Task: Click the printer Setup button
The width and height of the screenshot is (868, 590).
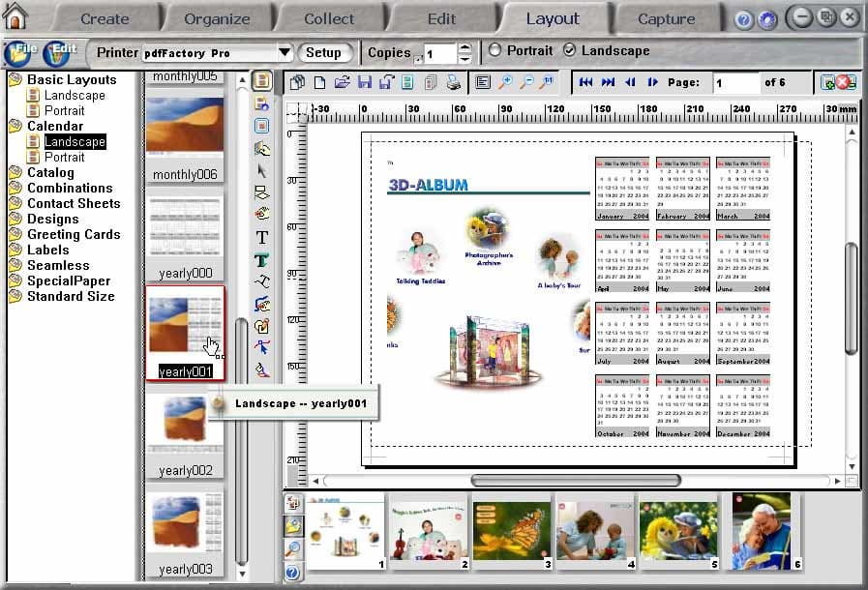Action: [x=324, y=52]
